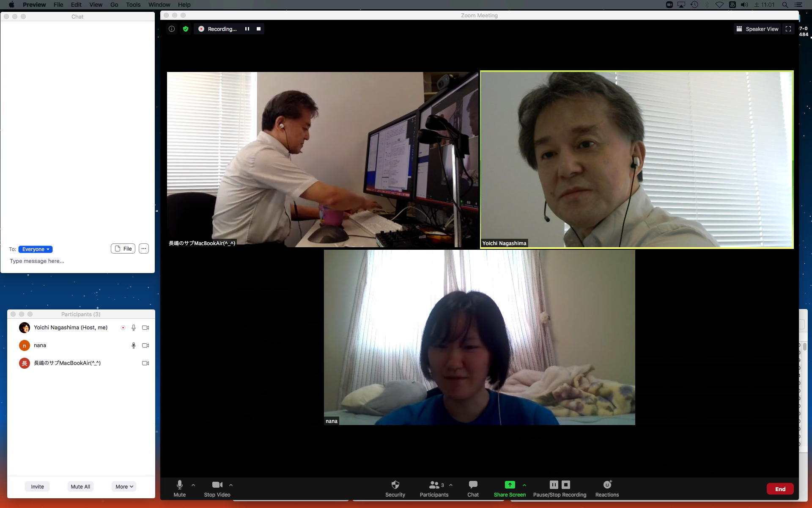This screenshot has width=812, height=508.
Task: Open the Participants icon in toolbar
Action: coord(434,485)
